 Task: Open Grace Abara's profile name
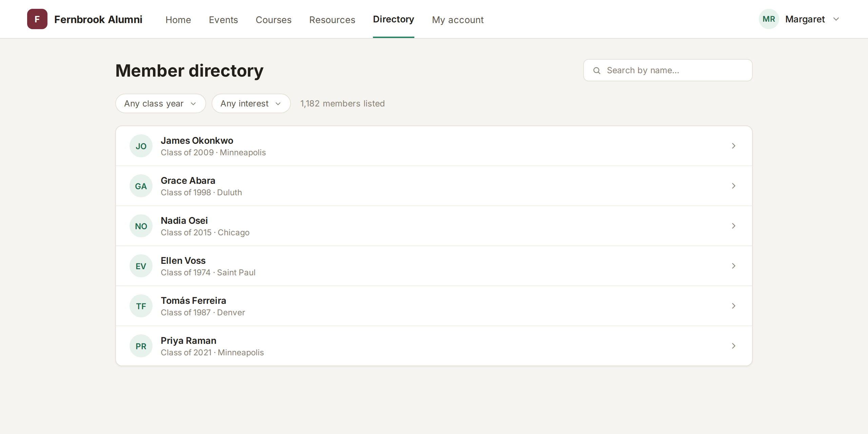pos(188,180)
